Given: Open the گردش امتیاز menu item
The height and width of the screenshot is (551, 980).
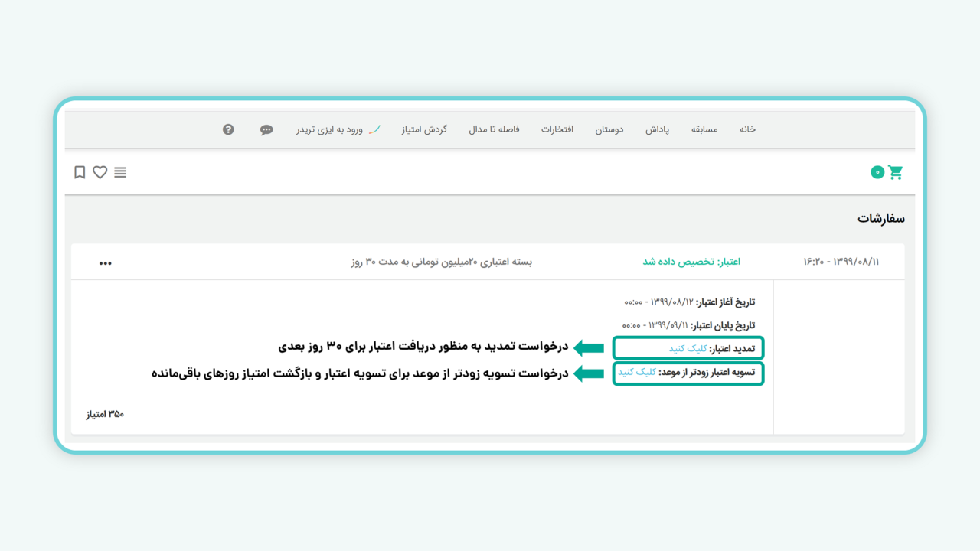Looking at the screenshot, I should click(x=424, y=129).
